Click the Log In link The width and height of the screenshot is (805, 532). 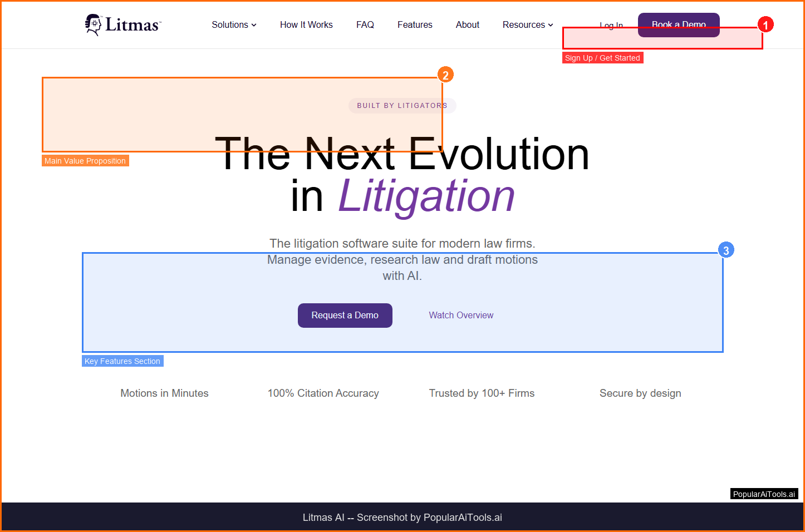pos(611,25)
